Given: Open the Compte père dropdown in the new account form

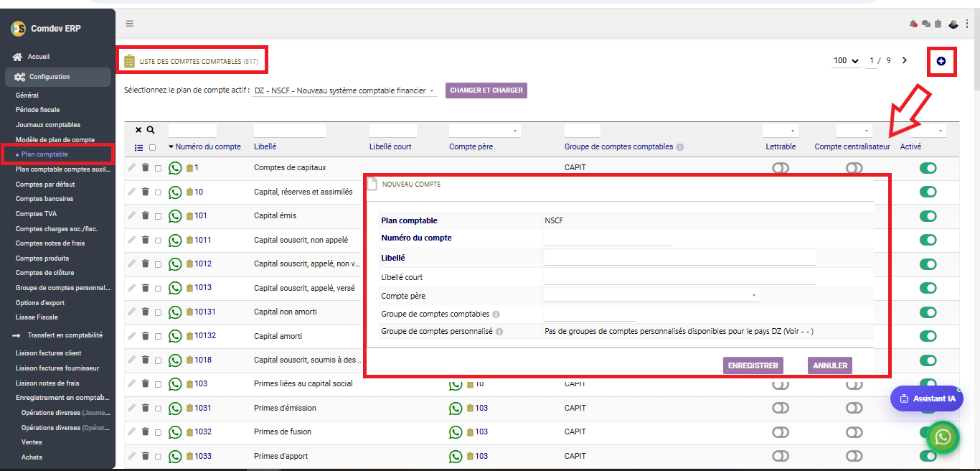Looking at the screenshot, I should click(651, 295).
